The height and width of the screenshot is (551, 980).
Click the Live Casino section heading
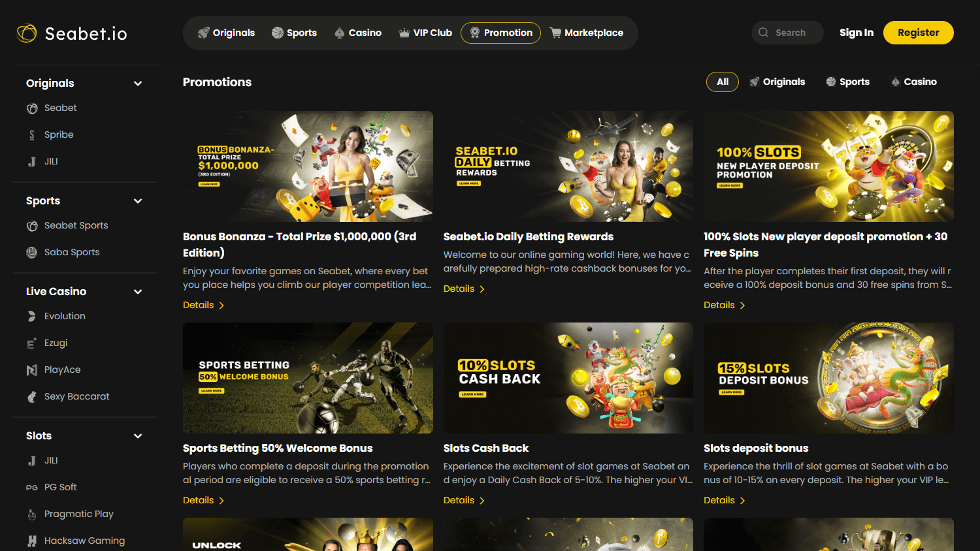pyautogui.click(x=56, y=292)
